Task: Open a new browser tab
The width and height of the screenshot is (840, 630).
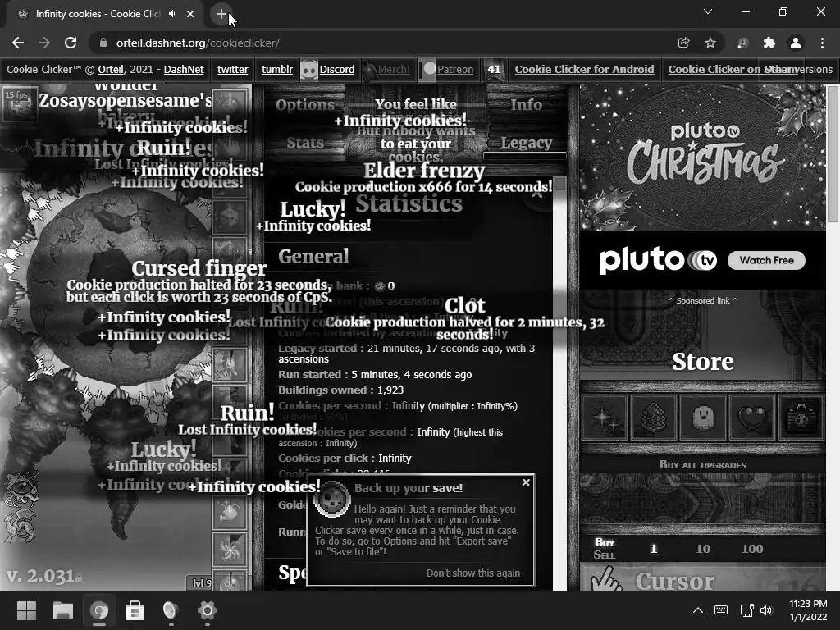Action: (221, 14)
